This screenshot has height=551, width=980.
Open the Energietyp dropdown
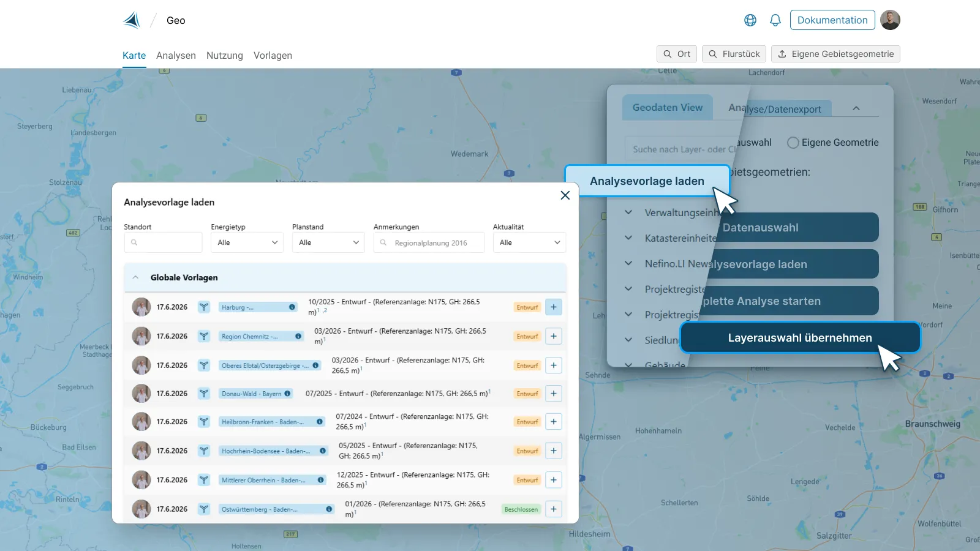pos(247,242)
